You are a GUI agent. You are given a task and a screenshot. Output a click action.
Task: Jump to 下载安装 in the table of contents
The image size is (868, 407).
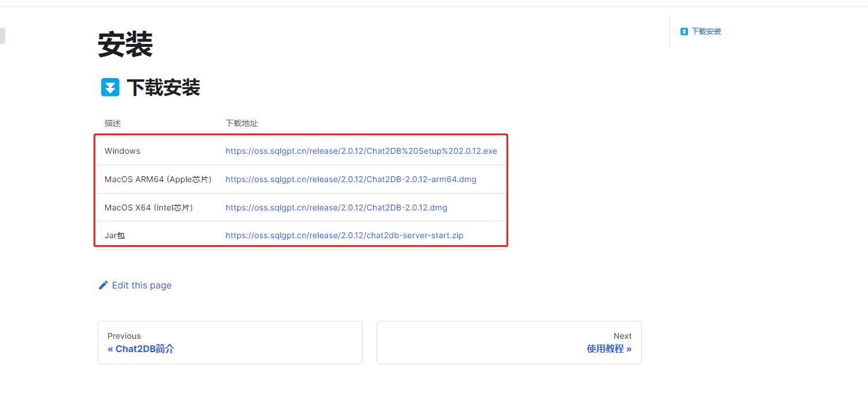706,32
